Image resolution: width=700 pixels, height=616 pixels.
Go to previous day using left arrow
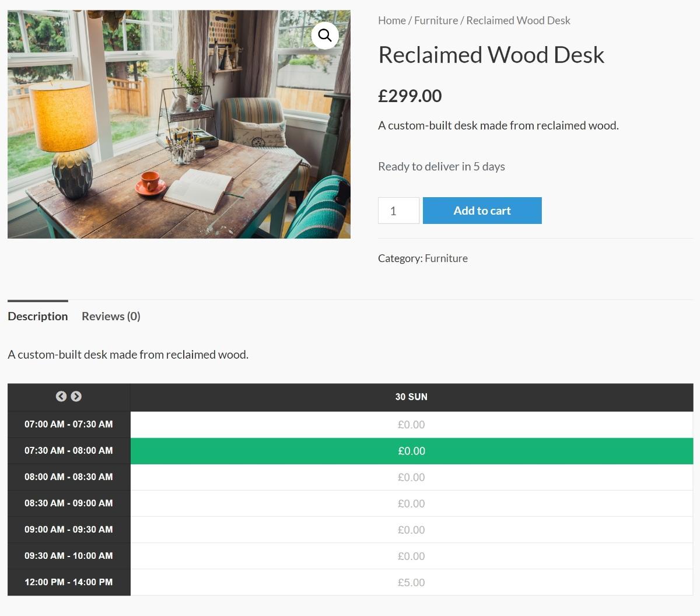coord(61,397)
